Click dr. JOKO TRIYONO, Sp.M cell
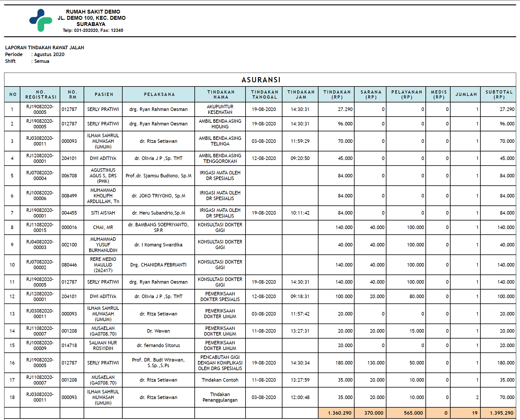This screenshot has height=420, width=520. [x=159, y=196]
